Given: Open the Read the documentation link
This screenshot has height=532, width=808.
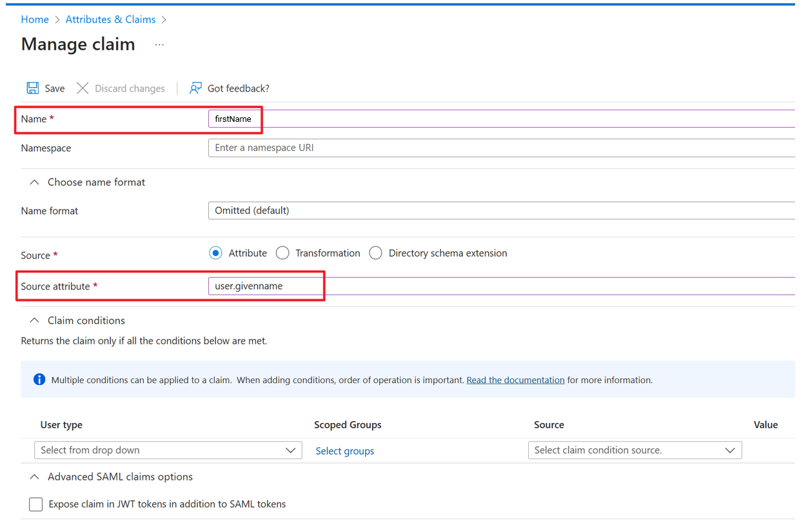Looking at the screenshot, I should click(x=515, y=380).
